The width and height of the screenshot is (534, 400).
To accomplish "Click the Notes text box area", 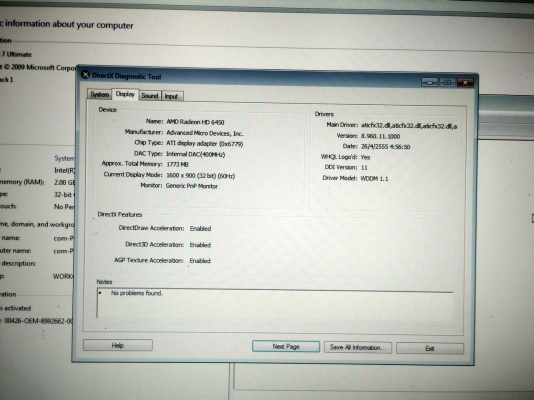I will (x=275, y=304).
